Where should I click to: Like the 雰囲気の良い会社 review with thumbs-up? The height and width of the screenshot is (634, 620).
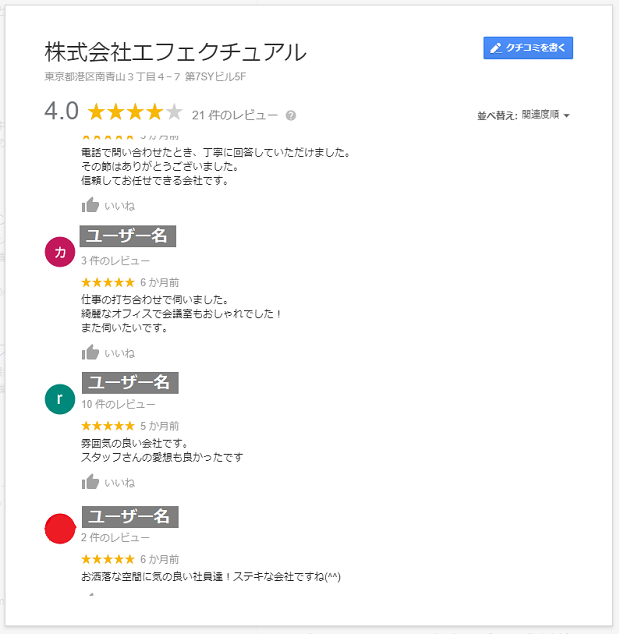tap(91, 482)
